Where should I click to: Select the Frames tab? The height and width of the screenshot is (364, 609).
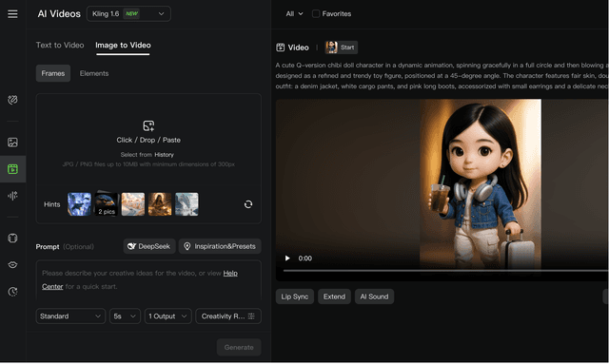[x=53, y=73]
